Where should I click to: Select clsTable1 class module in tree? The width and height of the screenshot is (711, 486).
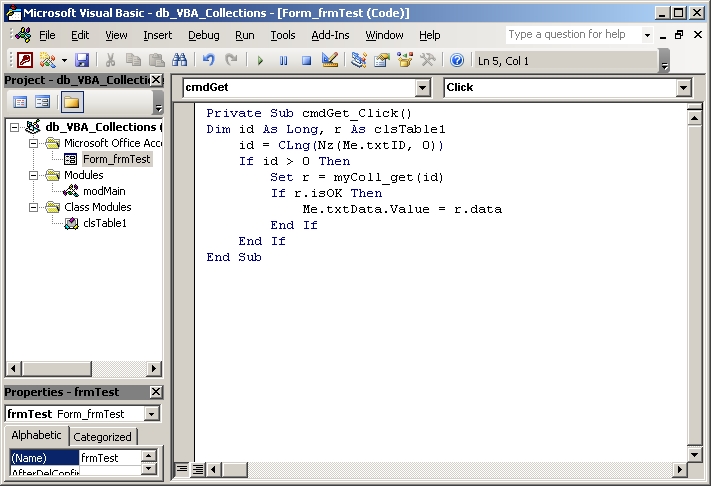point(104,223)
